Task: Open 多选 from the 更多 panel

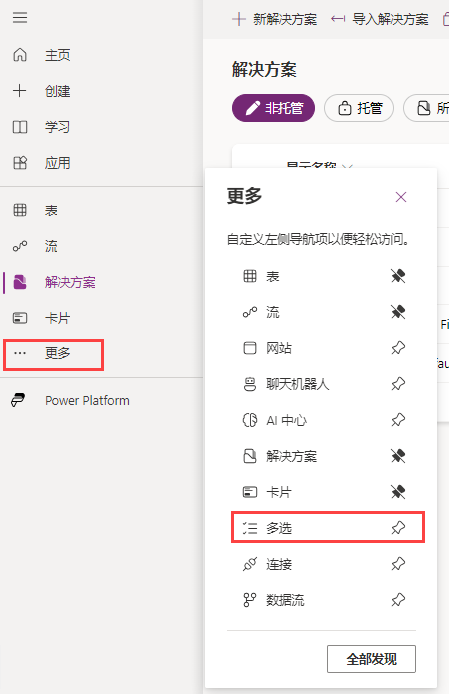Action: click(279, 528)
